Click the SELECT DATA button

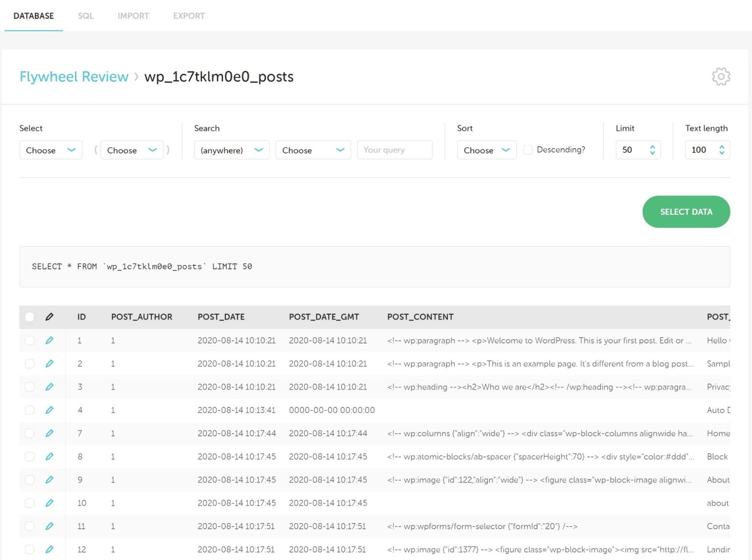(686, 212)
